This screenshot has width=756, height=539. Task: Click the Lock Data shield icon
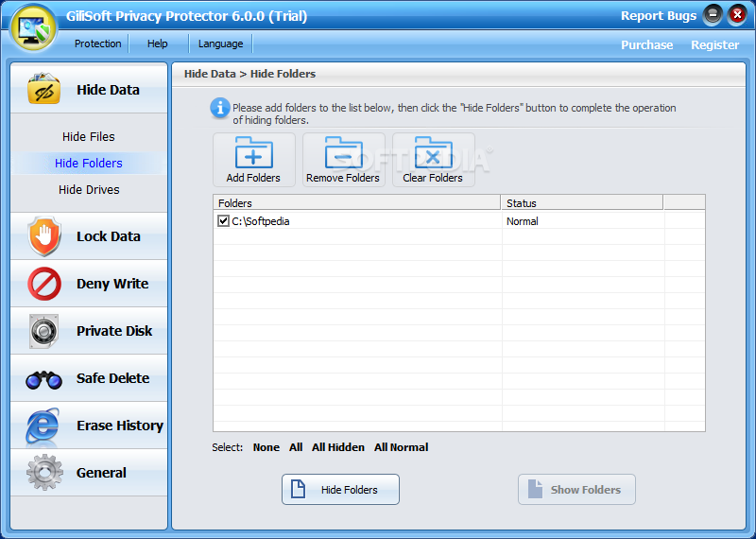44,236
